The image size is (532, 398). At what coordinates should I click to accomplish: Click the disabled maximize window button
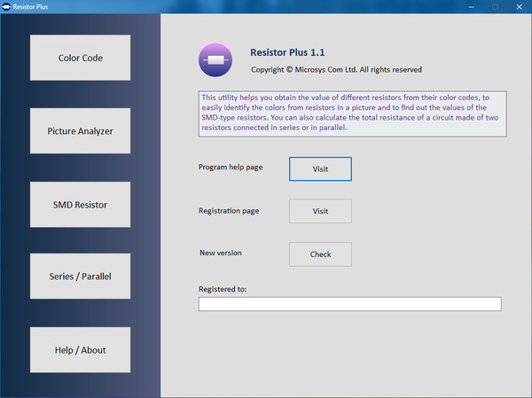coord(495,7)
